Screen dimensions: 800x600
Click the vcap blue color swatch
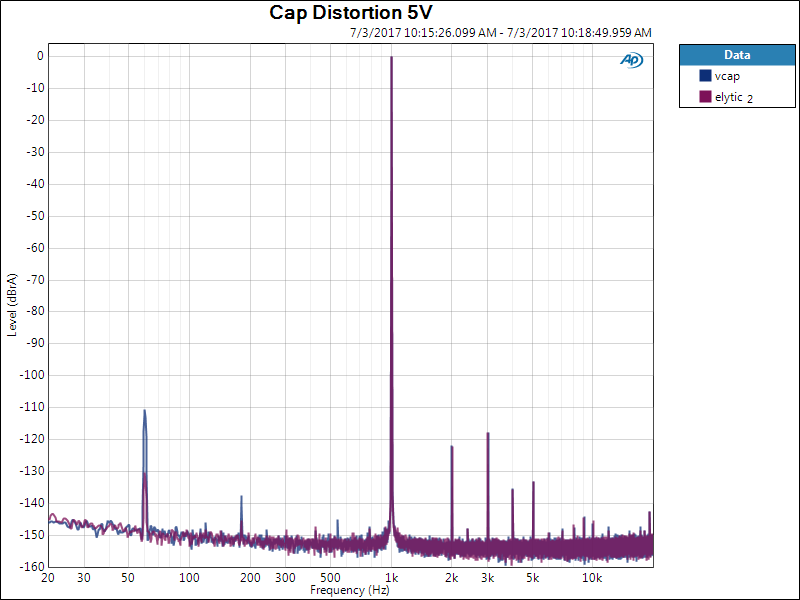(706, 76)
